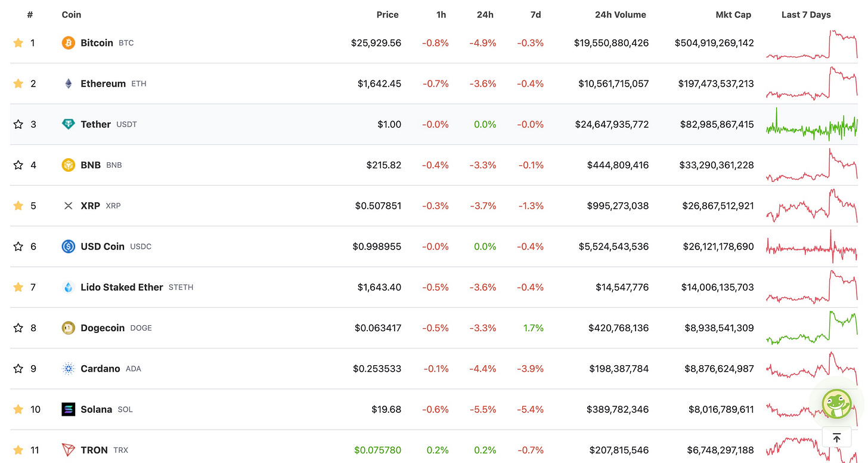Click the back-to-top arrow button
This screenshot has width=868, height=463.
(836, 438)
